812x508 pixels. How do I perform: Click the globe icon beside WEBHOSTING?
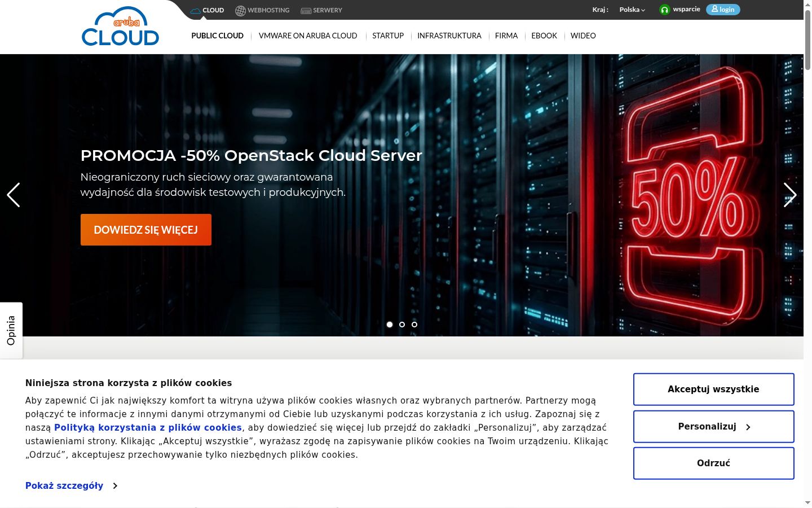(240, 10)
